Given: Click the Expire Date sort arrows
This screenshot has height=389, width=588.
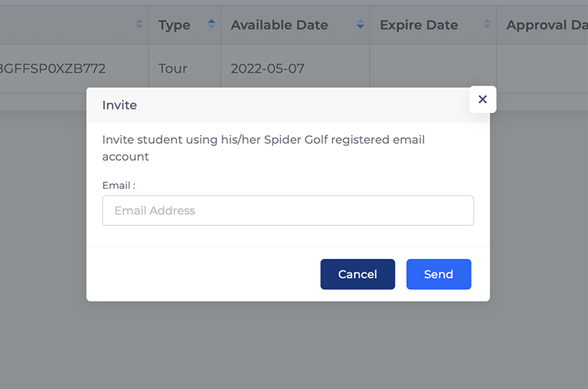Looking at the screenshot, I should coord(487,24).
